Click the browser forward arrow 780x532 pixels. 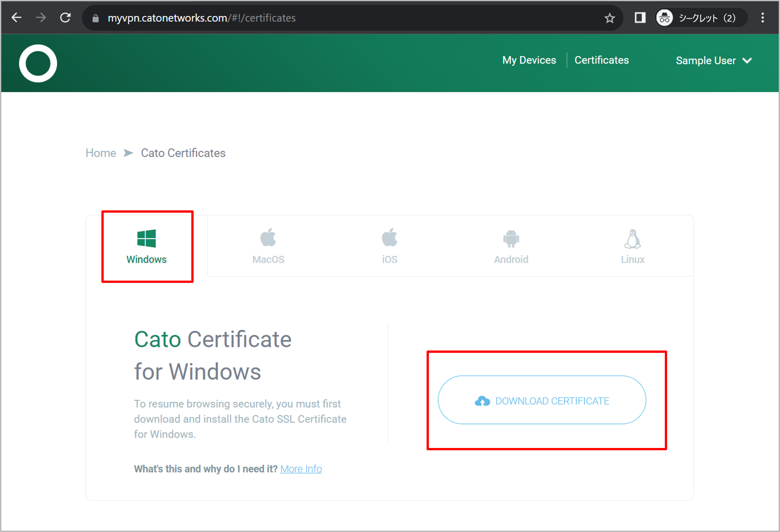pyautogui.click(x=41, y=17)
